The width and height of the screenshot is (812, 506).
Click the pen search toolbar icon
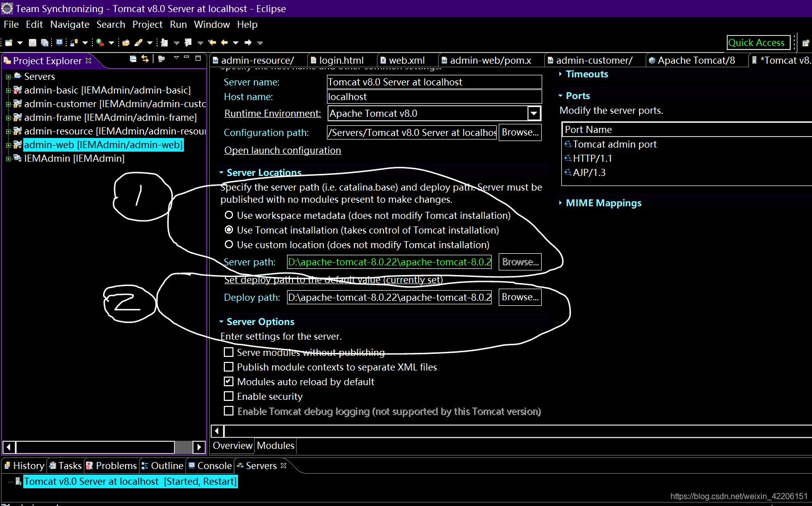[x=138, y=42]
